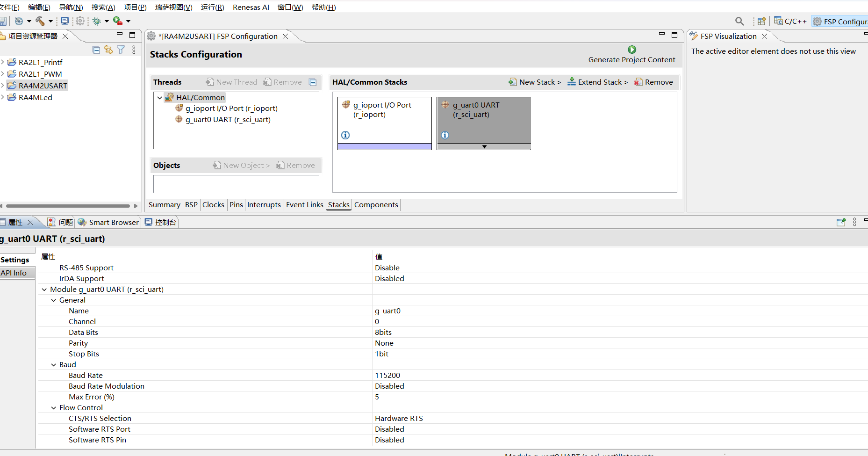
Task: Collapse the Threads section minus icon
Action: [x=313, y=82]
